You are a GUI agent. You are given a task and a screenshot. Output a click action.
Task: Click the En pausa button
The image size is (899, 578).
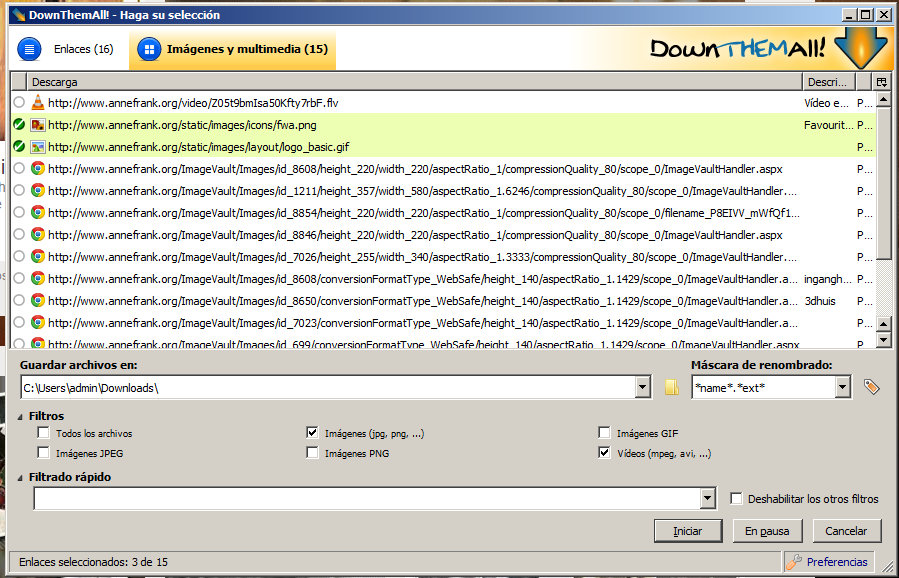pos(767,531)
